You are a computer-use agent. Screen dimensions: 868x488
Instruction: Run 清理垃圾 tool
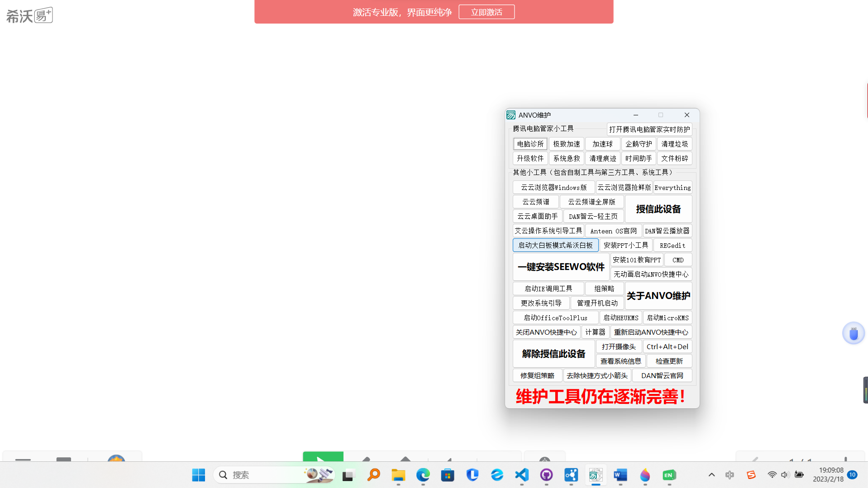tap(675, 144)
